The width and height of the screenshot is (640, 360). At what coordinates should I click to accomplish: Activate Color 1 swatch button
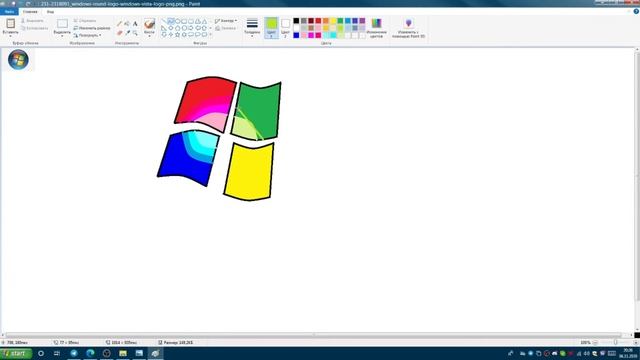271,28
